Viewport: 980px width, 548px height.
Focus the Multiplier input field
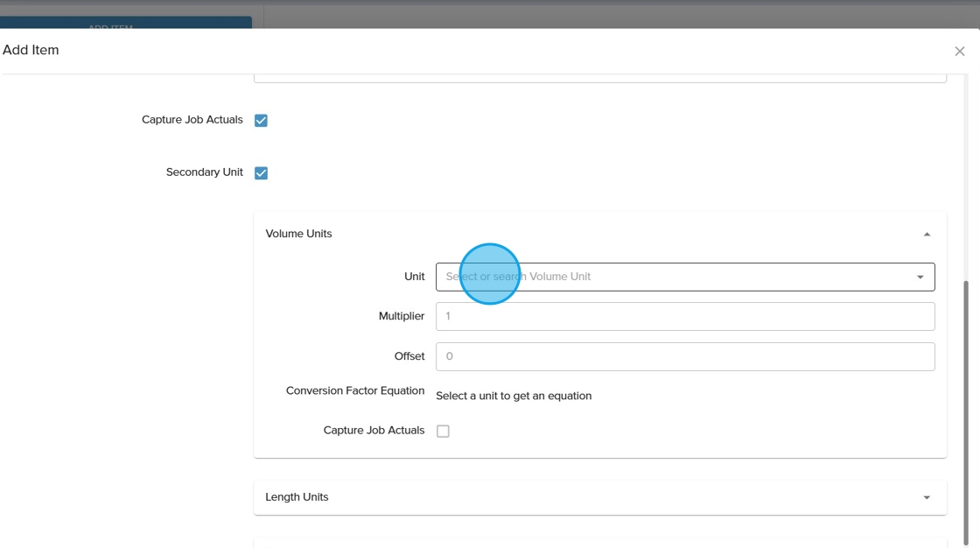coord(684,316)
